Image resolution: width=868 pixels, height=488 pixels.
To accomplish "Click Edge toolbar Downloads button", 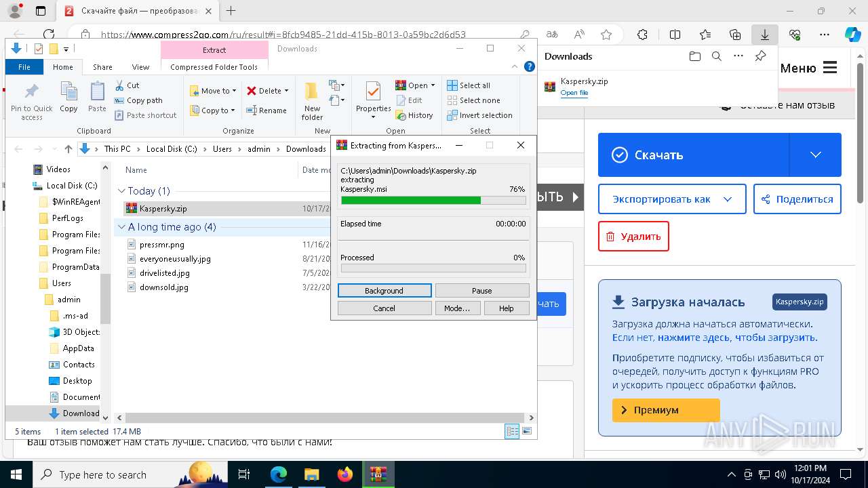I will click(x=764, y=35).
